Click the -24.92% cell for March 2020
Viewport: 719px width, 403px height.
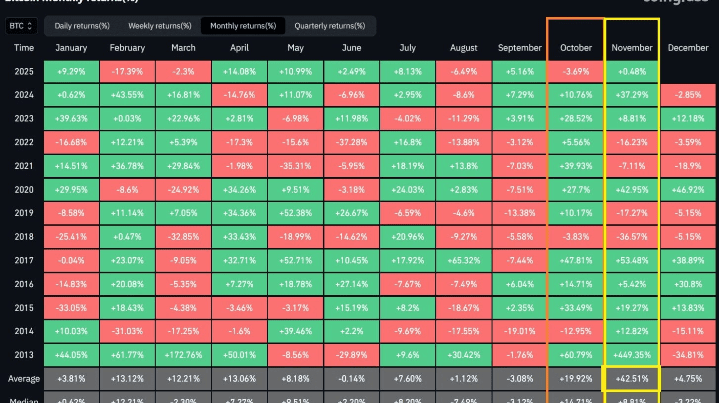[x=183, y=190]
